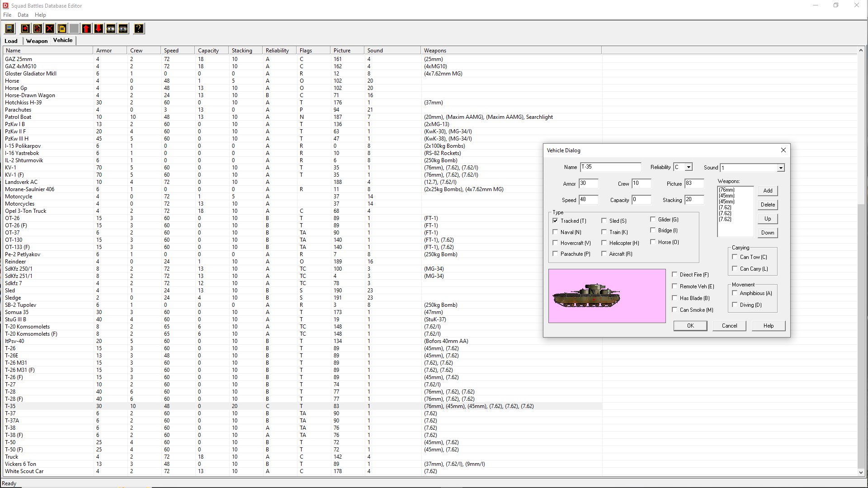The image size is (868, 488).
Task: Enable the Amphibious (A) movement checkbox
Action: pyautogui.click(x=735, y=293)
